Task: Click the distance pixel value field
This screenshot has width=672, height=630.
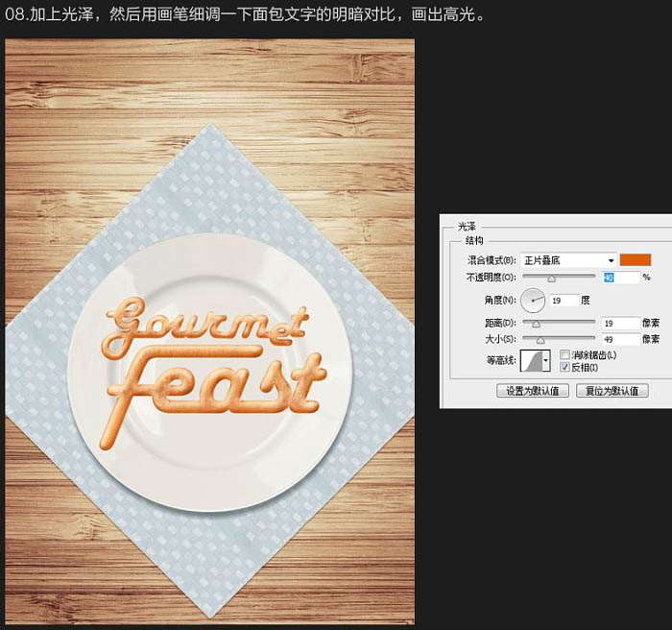Action: point(620,324)
